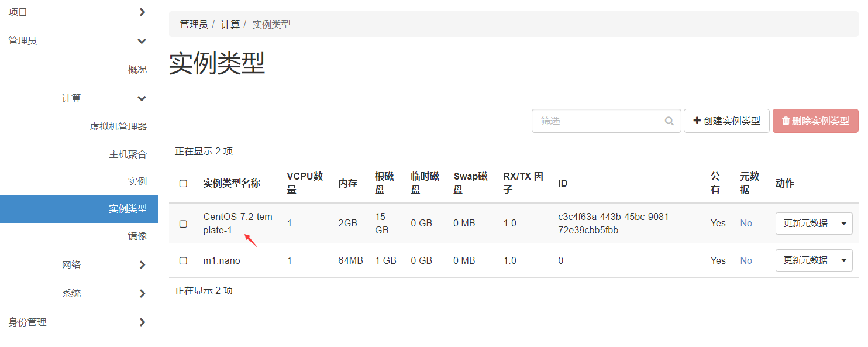Go to 主机聚合 in the sidebar
Image resolution: width=868 pixels, height=347 pixels.
click(x=128, y=154)
